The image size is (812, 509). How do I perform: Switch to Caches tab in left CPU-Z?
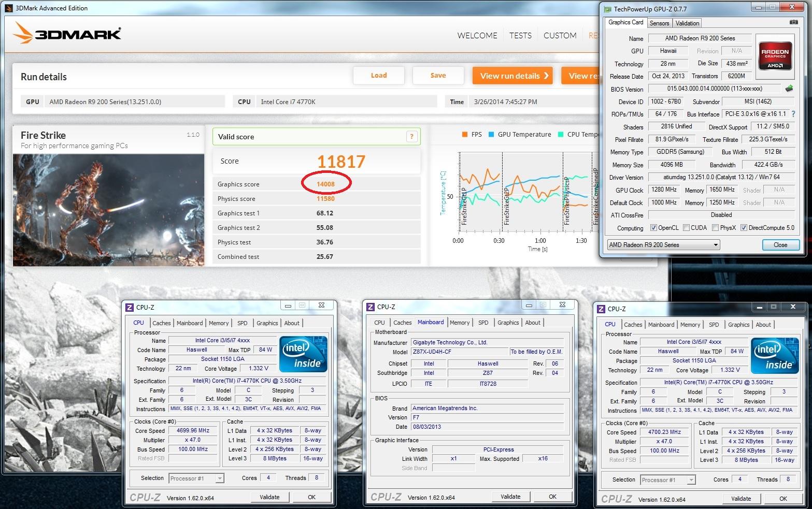click(x=161, y=323)
